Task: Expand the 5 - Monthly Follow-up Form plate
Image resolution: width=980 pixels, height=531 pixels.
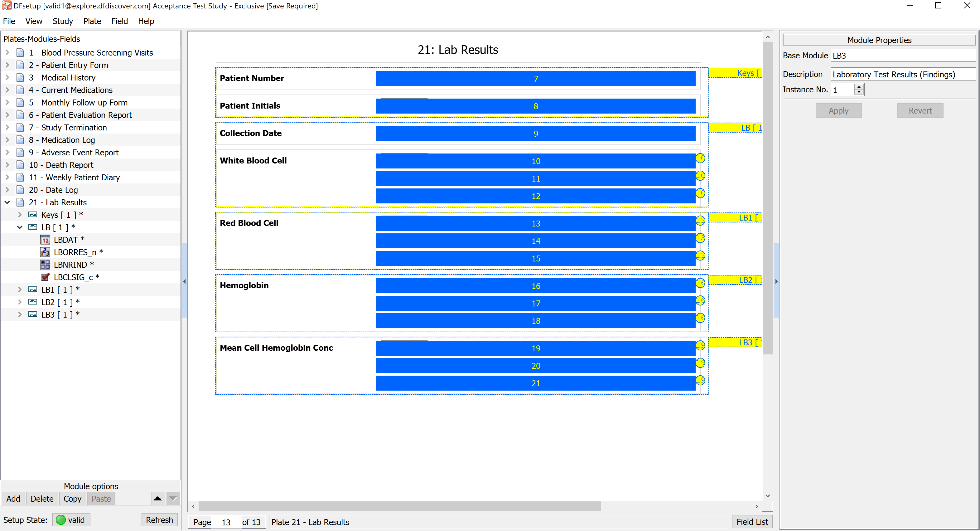Action: pos(7,102)
